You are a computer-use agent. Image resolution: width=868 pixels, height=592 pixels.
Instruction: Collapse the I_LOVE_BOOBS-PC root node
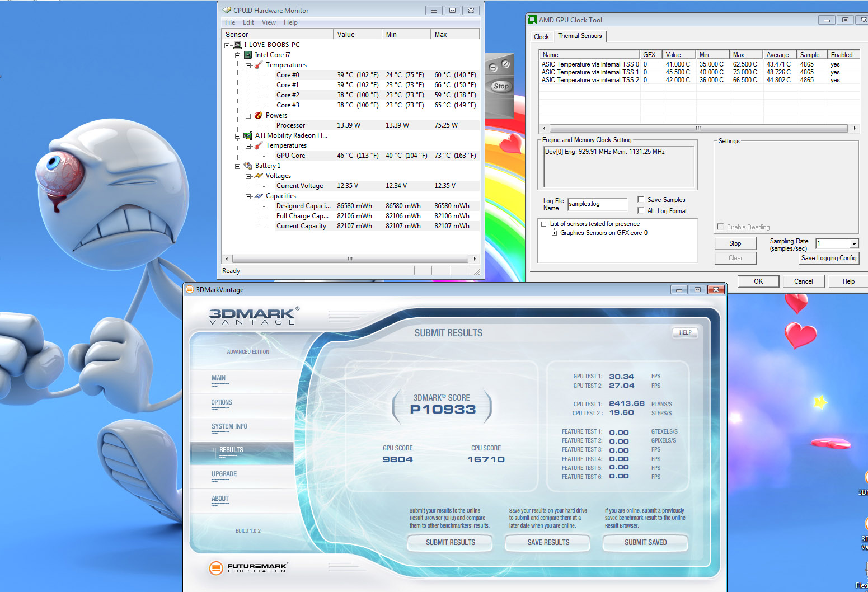[x=227, y=45]
